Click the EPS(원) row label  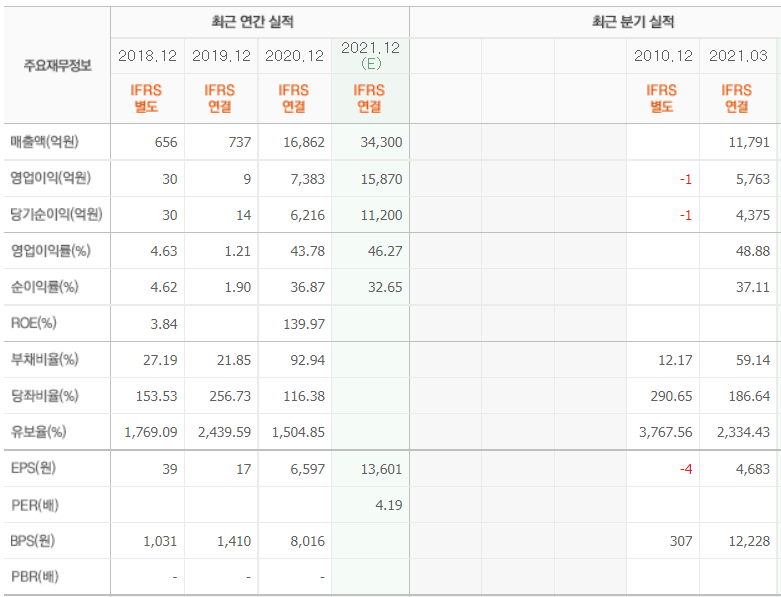coord(33,468)
